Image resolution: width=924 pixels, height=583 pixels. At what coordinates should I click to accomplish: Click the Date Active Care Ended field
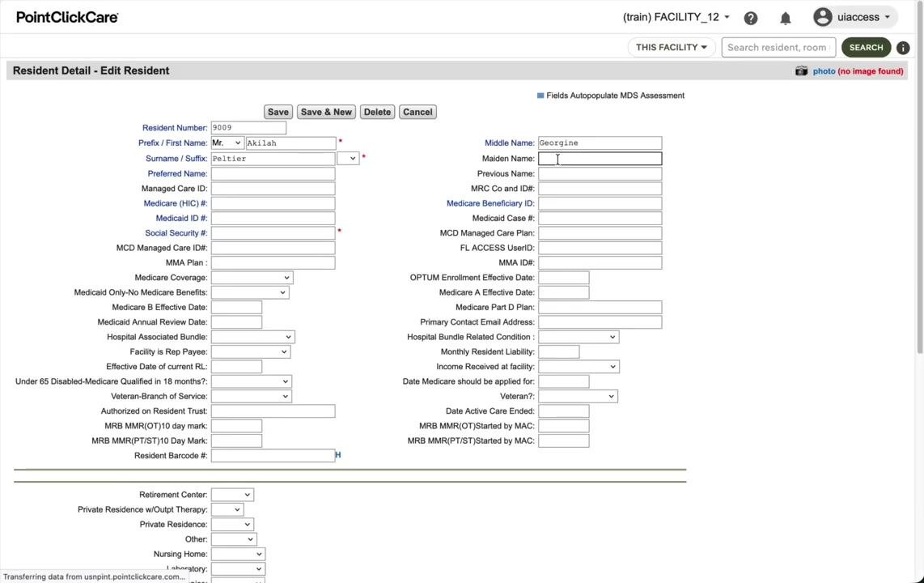coord(563,411)
